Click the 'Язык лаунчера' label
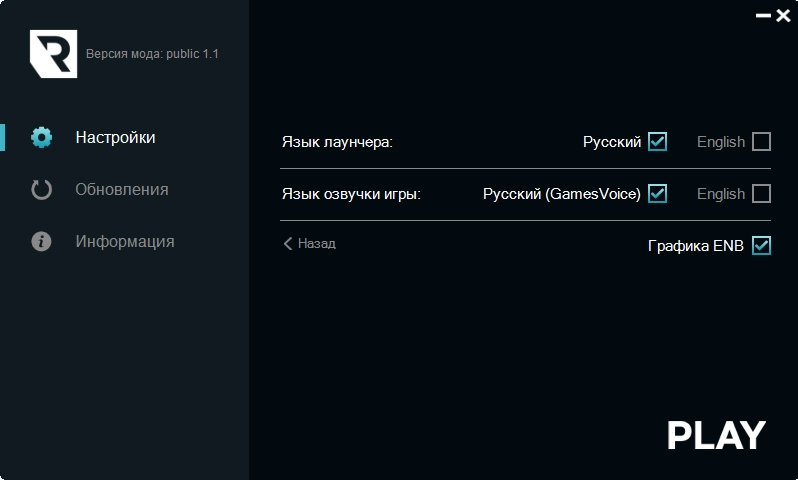 (x=337, y=142)
